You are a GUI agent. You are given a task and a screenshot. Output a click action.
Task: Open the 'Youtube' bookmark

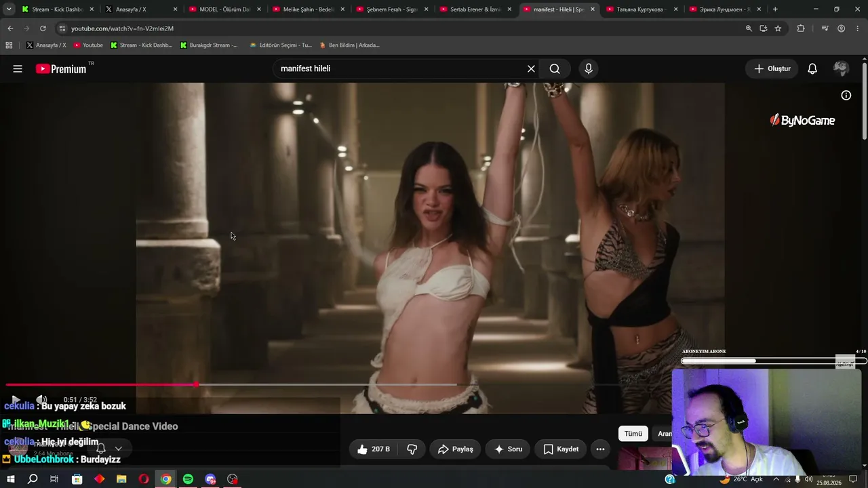click(x=88, y=45)
